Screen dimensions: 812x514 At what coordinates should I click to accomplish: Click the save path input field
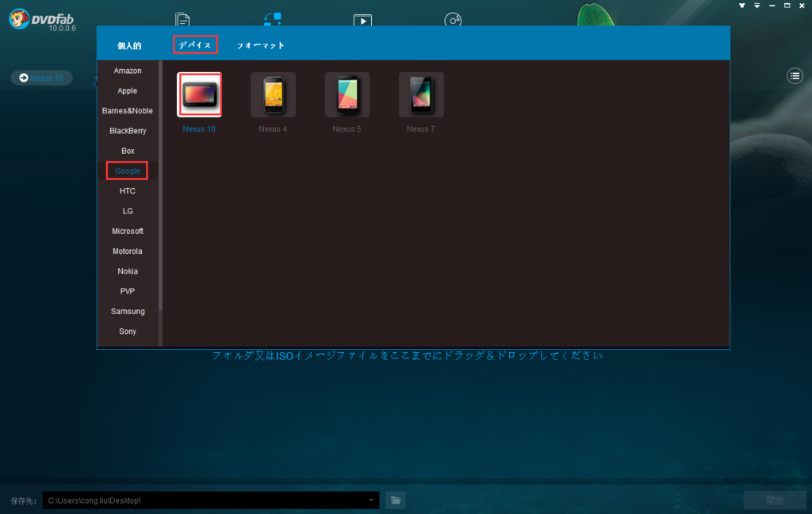click(x=211, y=501)
